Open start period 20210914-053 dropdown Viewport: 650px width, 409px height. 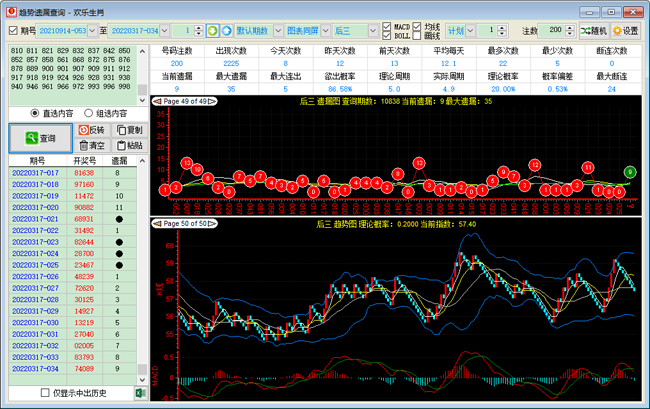pos(92,31)
